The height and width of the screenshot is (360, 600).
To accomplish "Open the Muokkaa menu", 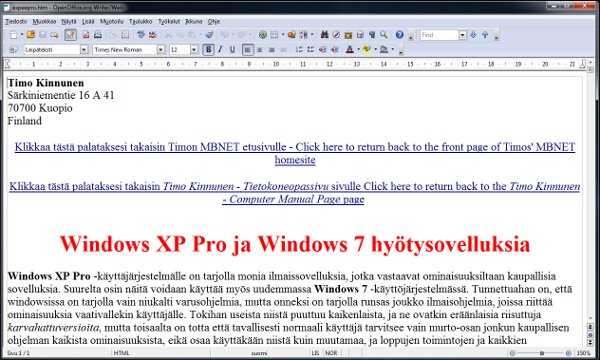I will point(44,21).
